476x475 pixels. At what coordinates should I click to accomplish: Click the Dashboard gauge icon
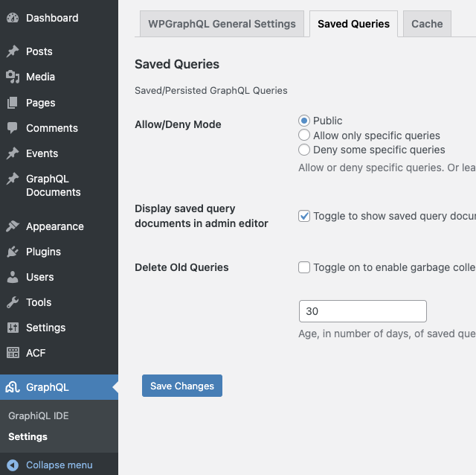point(13,18)
